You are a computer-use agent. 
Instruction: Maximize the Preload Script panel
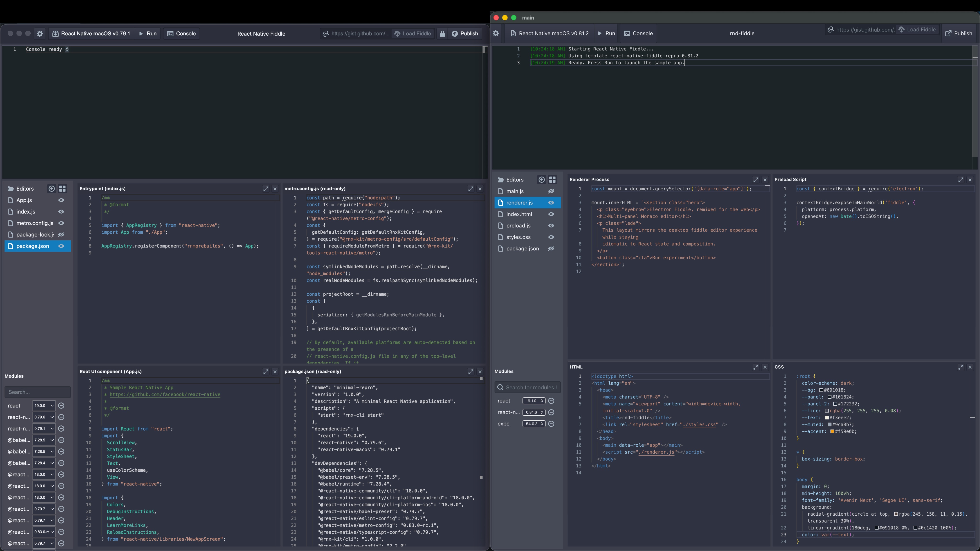pyautogui.click(x=961, y=180)
